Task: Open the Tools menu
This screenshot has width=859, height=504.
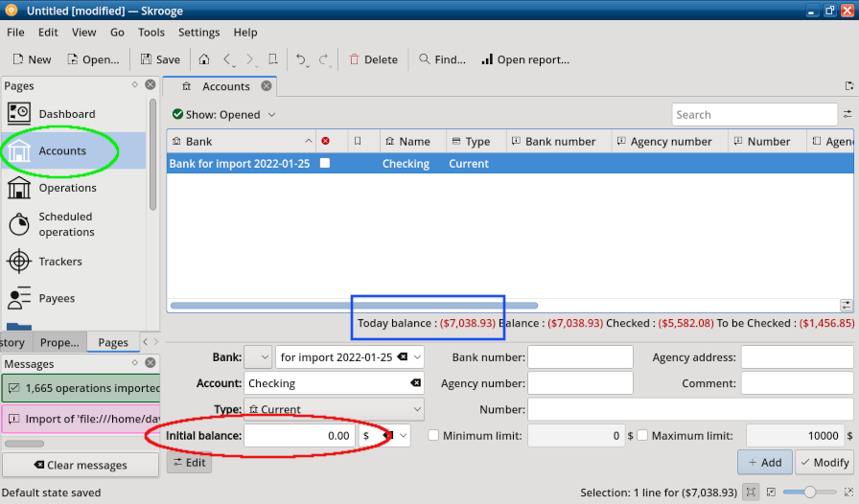Action: click(x=151, y=33)
